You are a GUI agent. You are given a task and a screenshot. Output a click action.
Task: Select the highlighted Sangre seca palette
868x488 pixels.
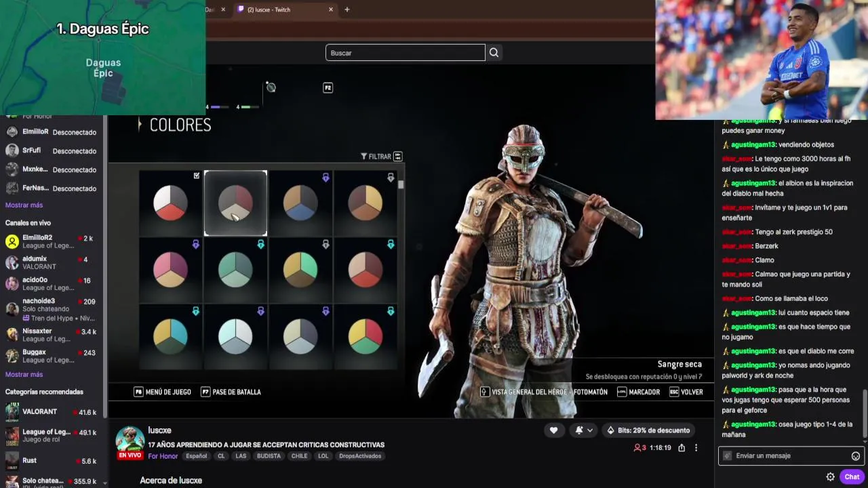(235, 203)
